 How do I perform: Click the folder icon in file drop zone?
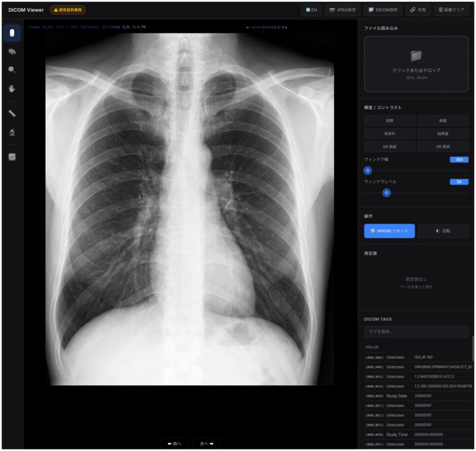coord(416,56)
